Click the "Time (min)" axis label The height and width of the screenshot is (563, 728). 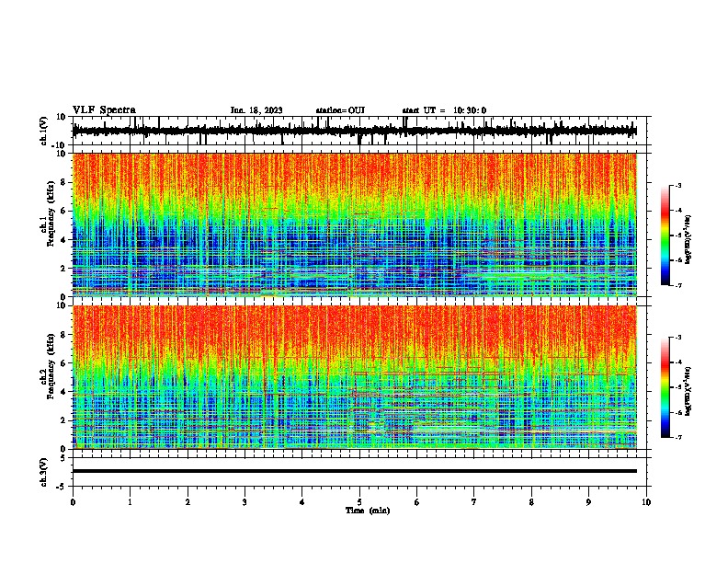click(368, 511)
